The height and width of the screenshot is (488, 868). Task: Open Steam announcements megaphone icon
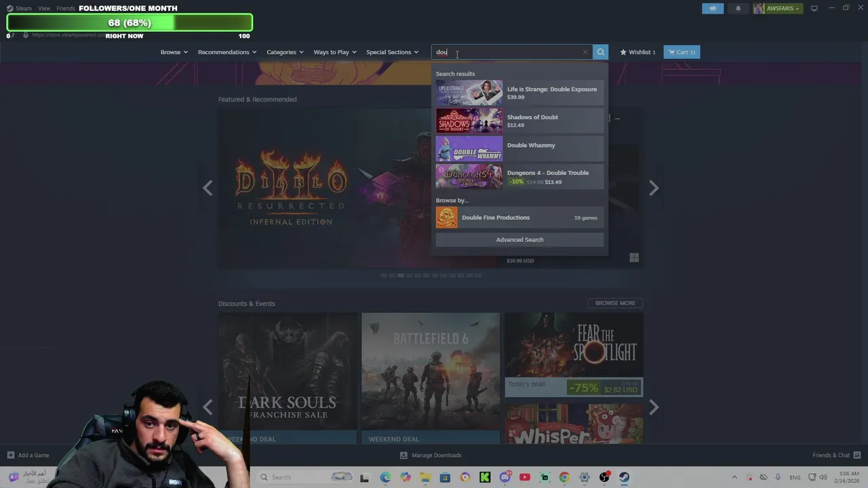713,8
